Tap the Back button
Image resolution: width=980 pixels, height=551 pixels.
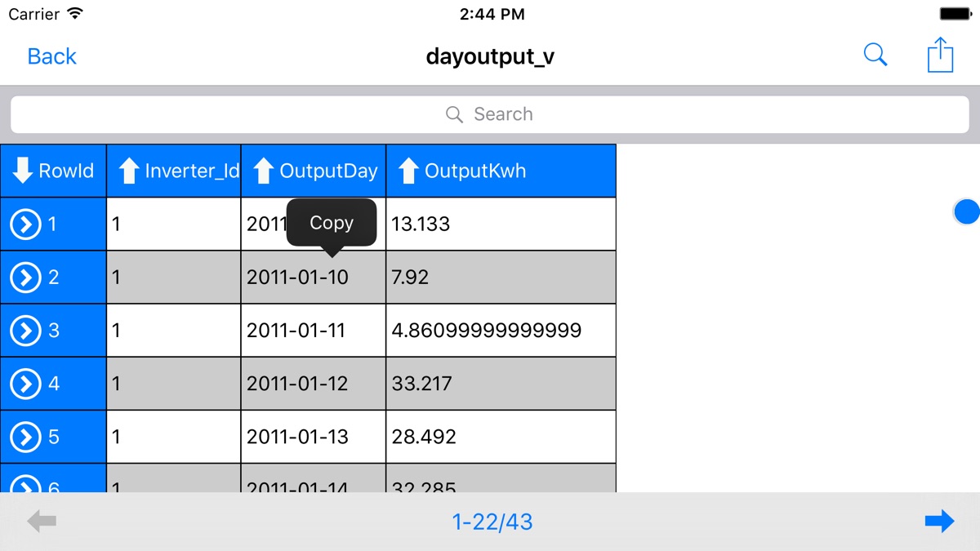click(51, 56)
